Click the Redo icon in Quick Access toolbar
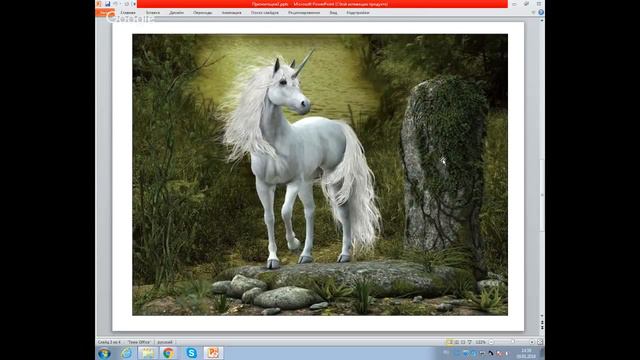640x360 pixels. [127, 4]
